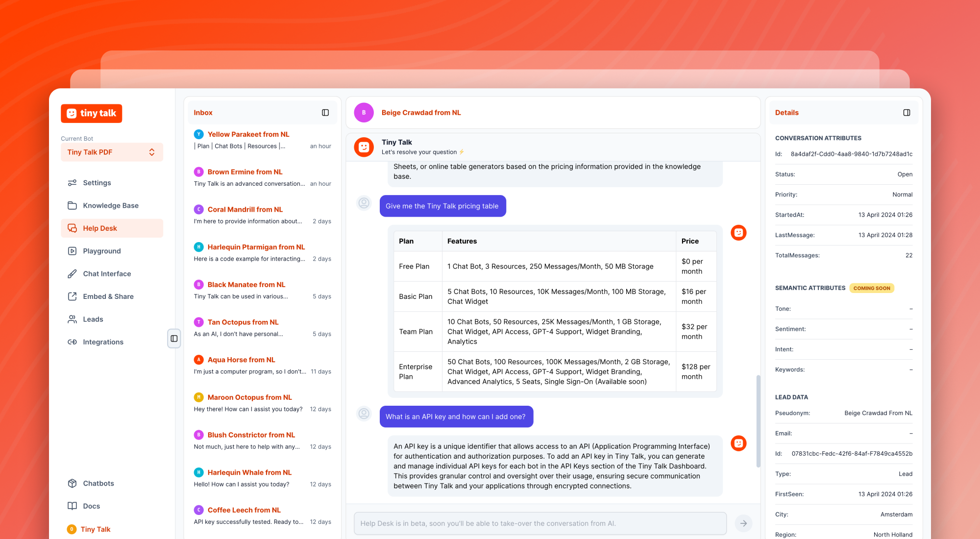980x539 pixels.
Task: Click the '$16 per month' price cell
Action: coord(696,297)
